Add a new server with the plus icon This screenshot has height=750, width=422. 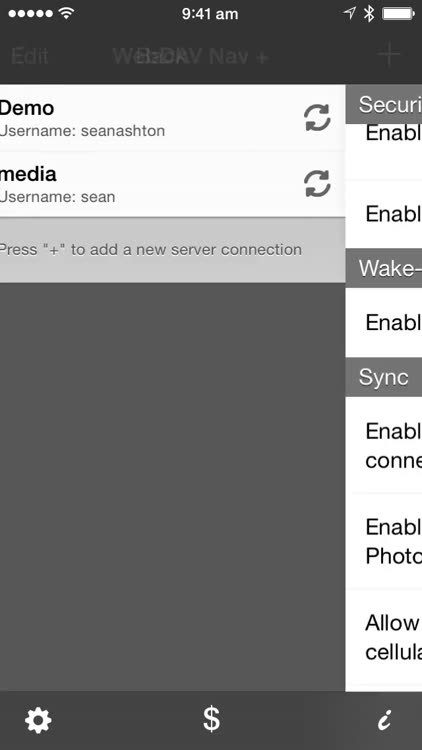(389, 55)
